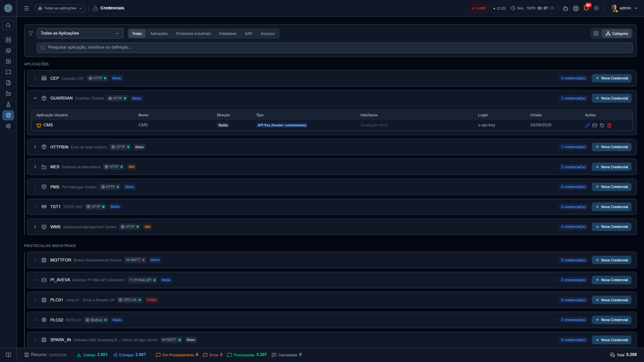Click API Key (header customizado) type badge

coord(282,125)
